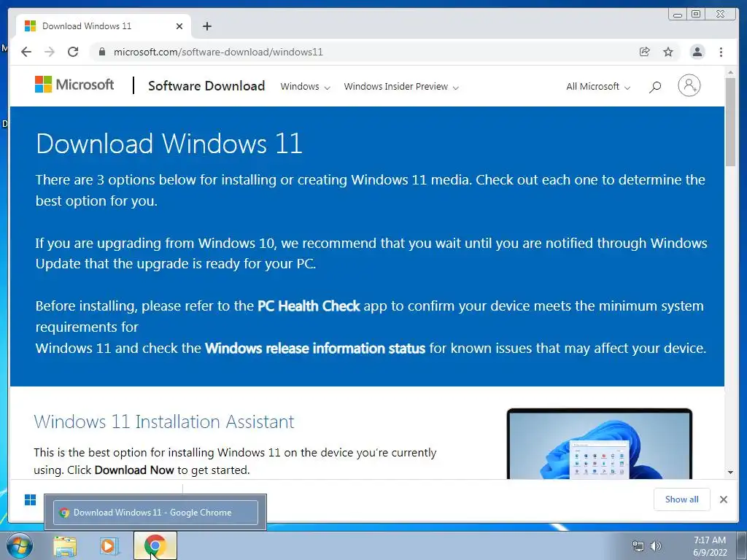Screen dimensions: 747x560
Task: Click the lock icon in address bar
Action: (x=101, y=52)
